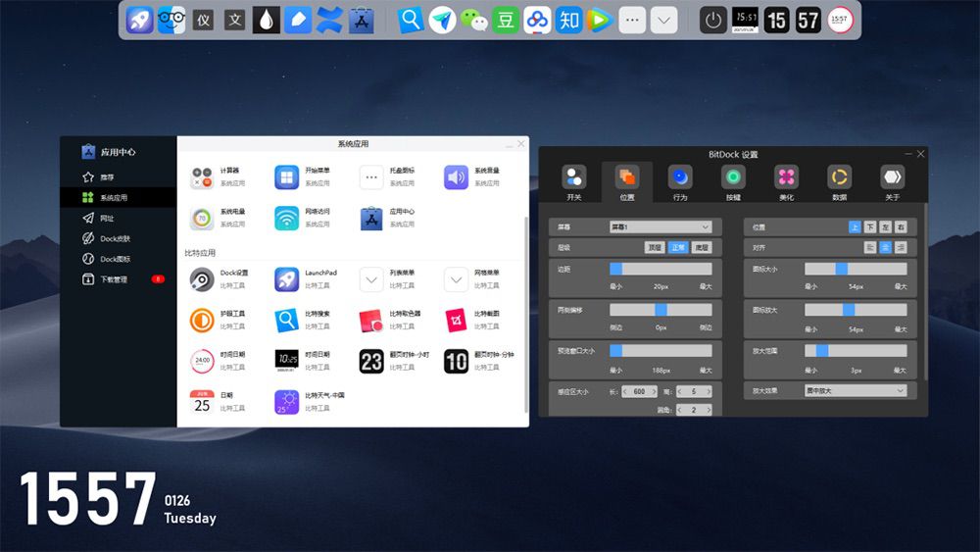980x552 pixels.
Task: Open the green Douban 豆 dock icon
Action: [x=506, y=21]
